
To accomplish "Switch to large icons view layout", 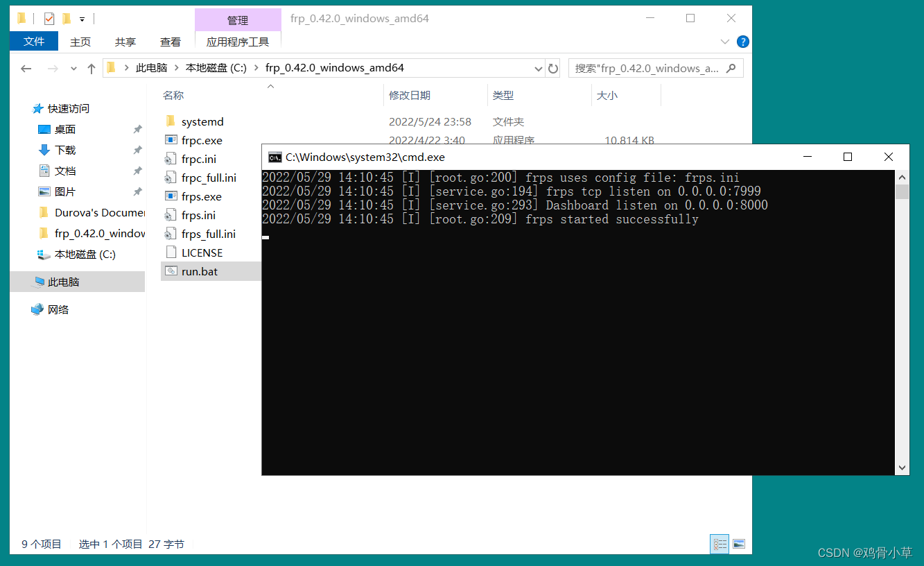I will point(739,544).
